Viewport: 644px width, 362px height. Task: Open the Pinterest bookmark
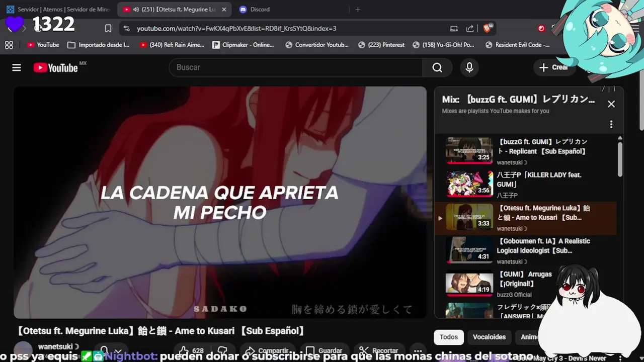pos(381,45)
